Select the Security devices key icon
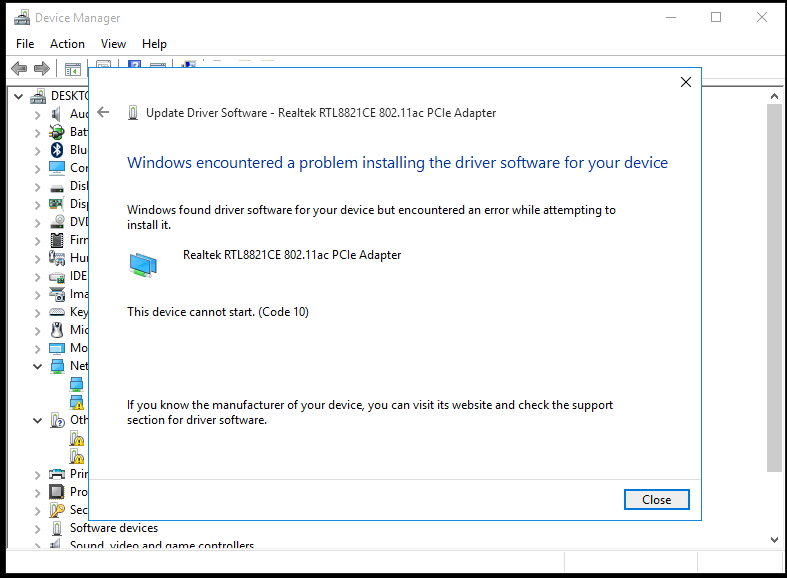The height and width of the screenshot is (578, 787). pyautogui.click(x=57, y=510)
